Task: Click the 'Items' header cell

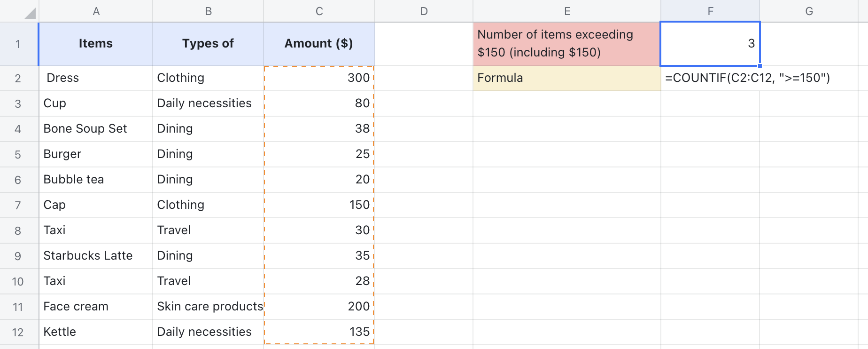Action: [96, 43]
